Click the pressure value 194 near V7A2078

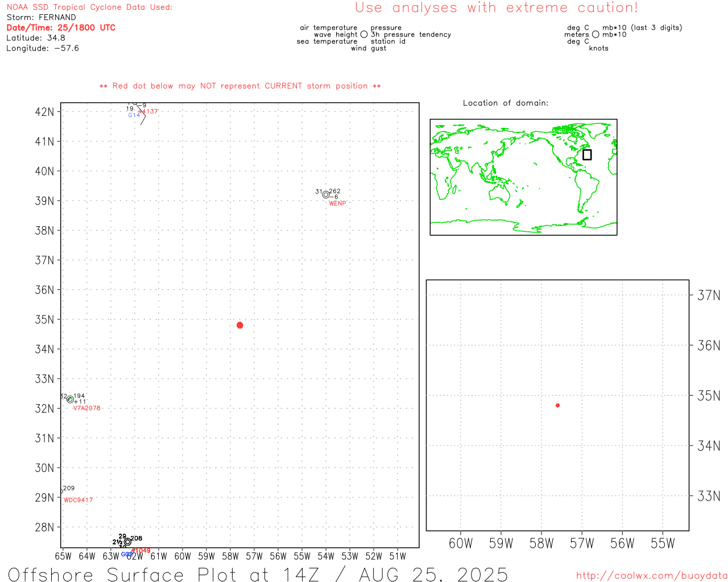point(79,396)
